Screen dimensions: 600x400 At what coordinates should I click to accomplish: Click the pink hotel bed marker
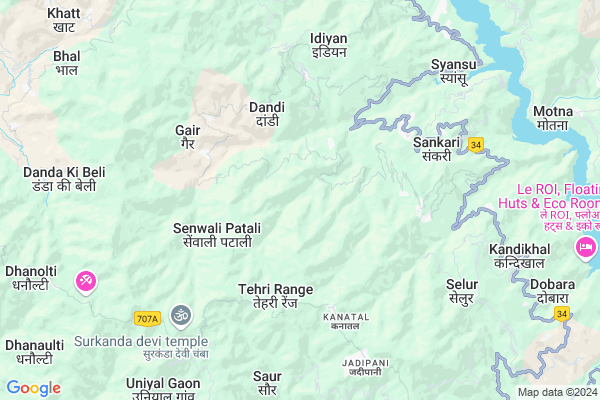point(585,248)
